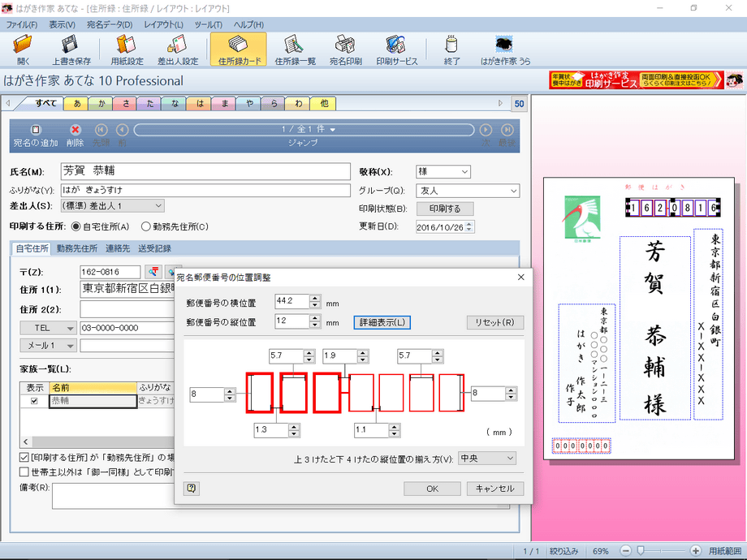Open the グループ dropdown
This screenshot has width=747, height=560.
coord(468,191)
